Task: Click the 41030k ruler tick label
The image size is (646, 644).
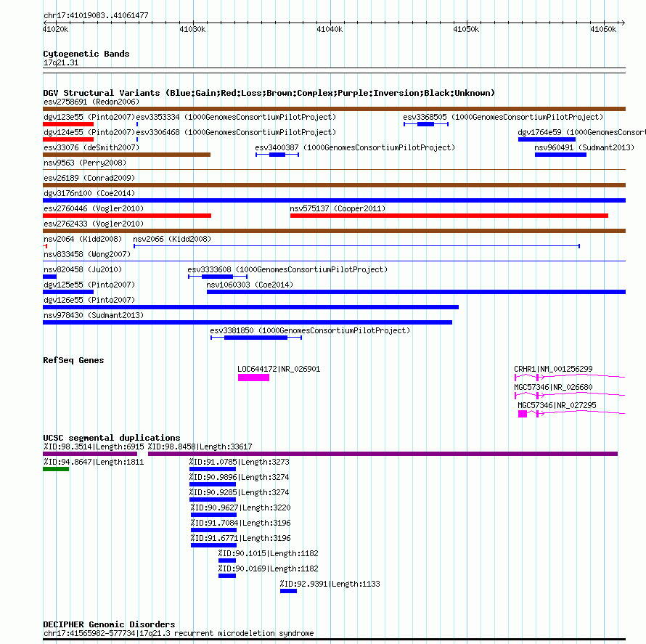Action: [192, 29]
